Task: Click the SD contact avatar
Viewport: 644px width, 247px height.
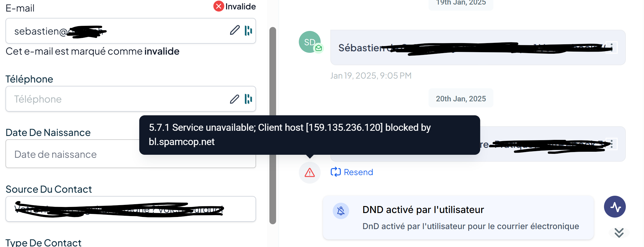Action: coord(309,42)
